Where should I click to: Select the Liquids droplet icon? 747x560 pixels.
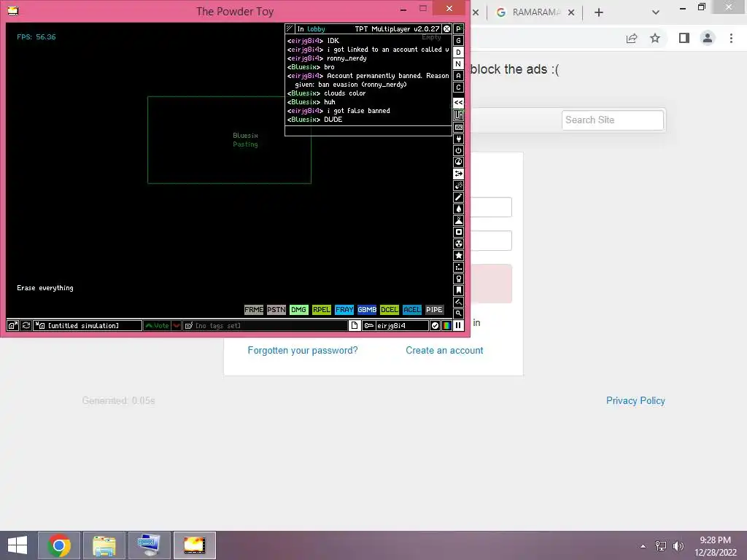pos(458,209)
